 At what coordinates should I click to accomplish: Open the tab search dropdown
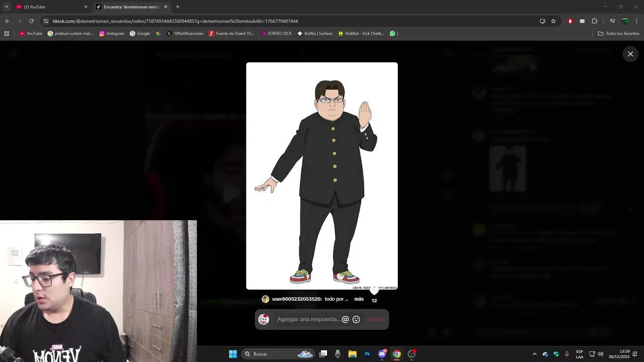point(7,7)
